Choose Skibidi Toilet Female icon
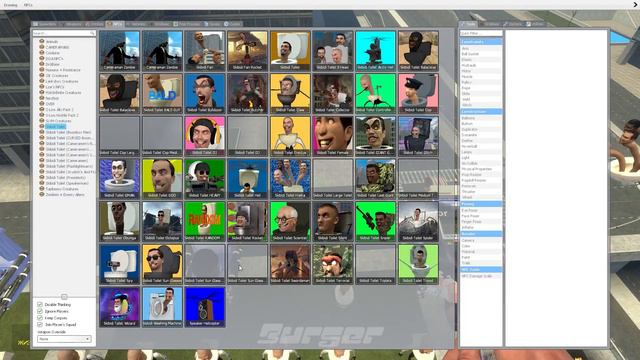 pyautogui.click(x=333, y=136)
